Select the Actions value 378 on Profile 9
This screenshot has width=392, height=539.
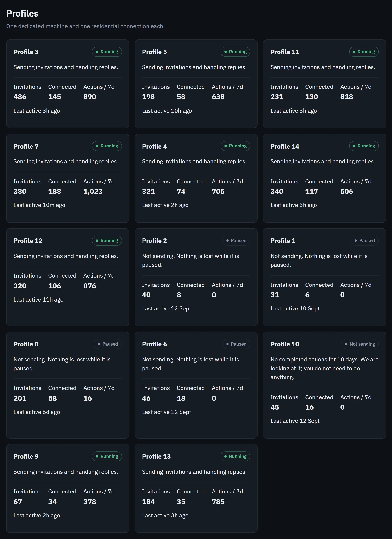click(x=90, y=502)
